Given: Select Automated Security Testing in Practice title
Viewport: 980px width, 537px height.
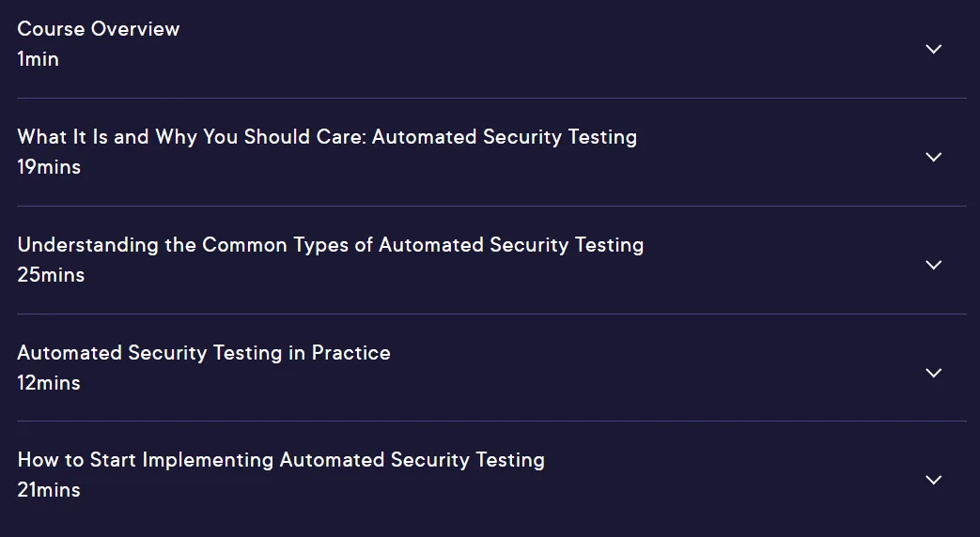Looking at the screenshot, I should (x=204, y=353).
